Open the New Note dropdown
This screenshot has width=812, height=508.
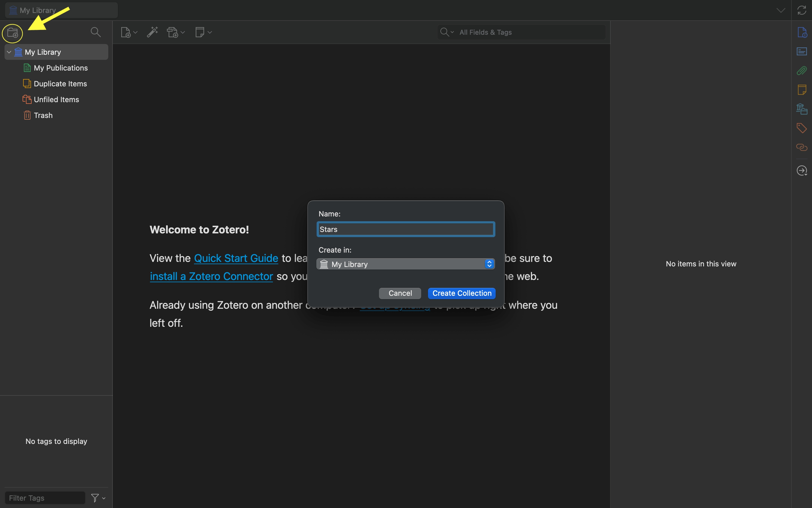(x=203, y=32)
